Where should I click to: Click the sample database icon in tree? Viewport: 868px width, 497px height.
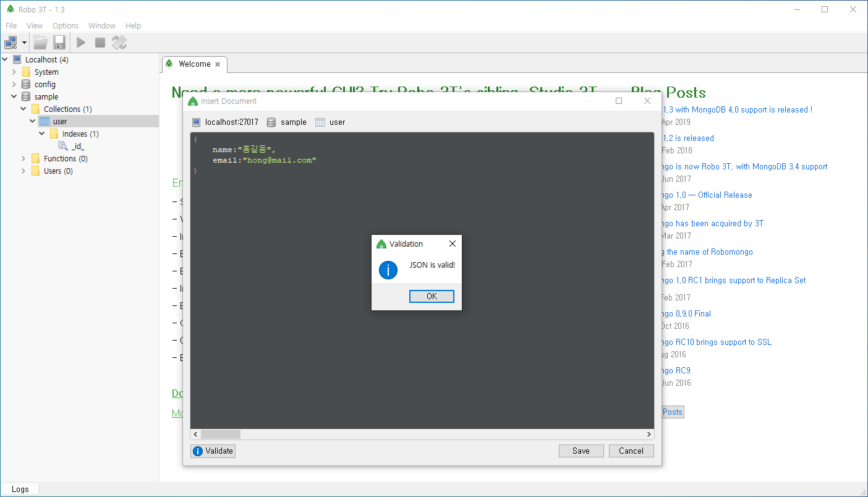(x=26, y=96)
